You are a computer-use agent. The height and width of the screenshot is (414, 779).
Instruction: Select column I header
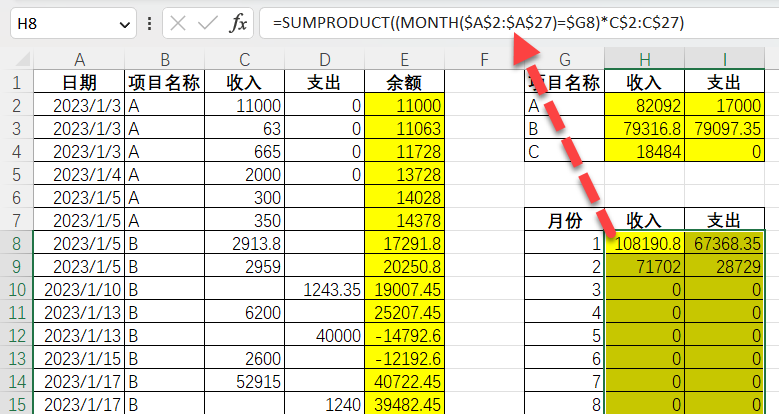724,60
